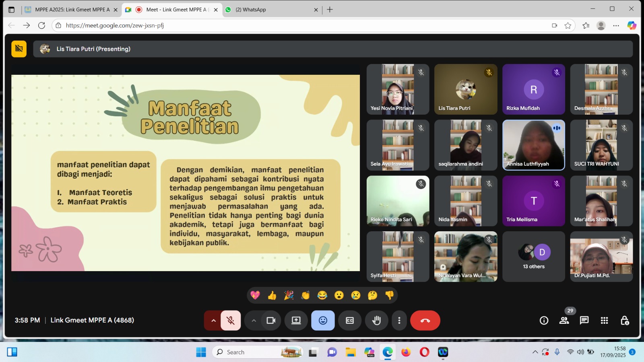This screenshot has height=362, width=644.
Task: Click the share screen present button
Action: tap(296, 321)
